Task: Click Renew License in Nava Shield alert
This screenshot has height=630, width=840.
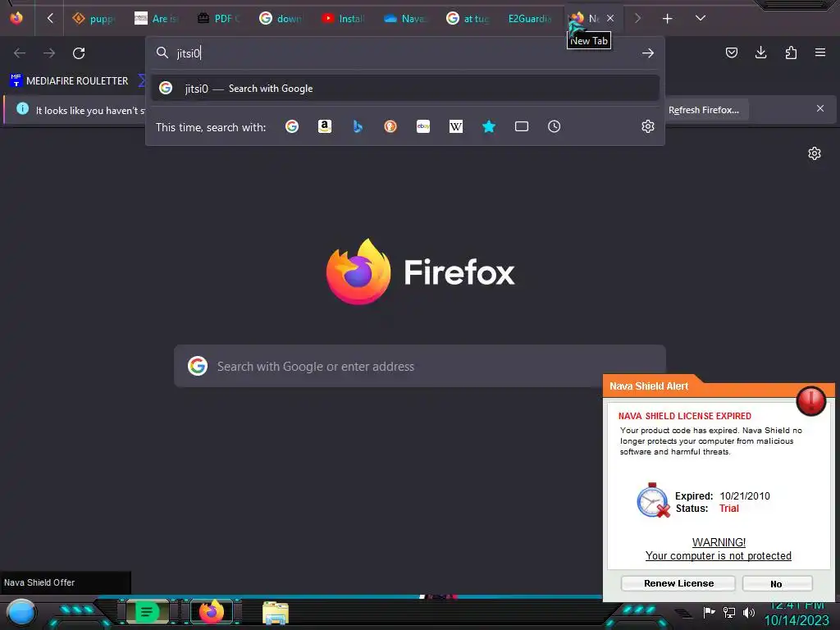Action: [x=678, y=583]
